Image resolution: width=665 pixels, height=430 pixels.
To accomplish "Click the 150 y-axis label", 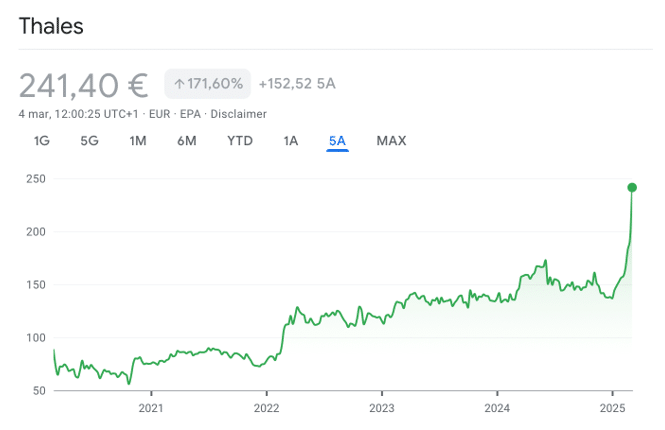I will (36, 285).
